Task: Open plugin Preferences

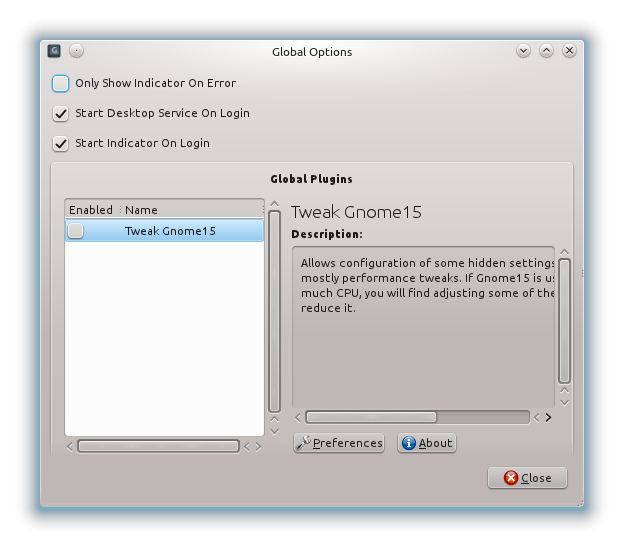Action: click(x=339, y=443)
